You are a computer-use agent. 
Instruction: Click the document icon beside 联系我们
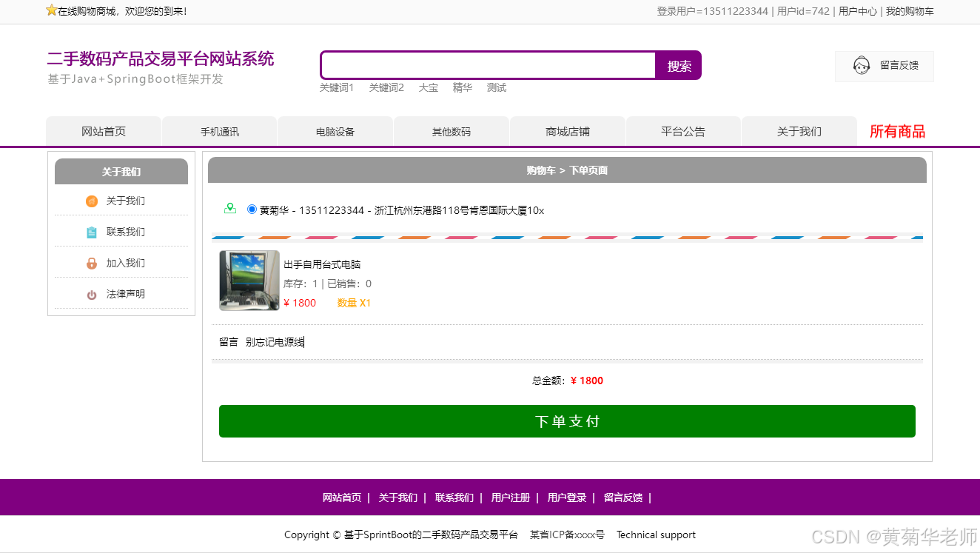click(x=92, y=232)
